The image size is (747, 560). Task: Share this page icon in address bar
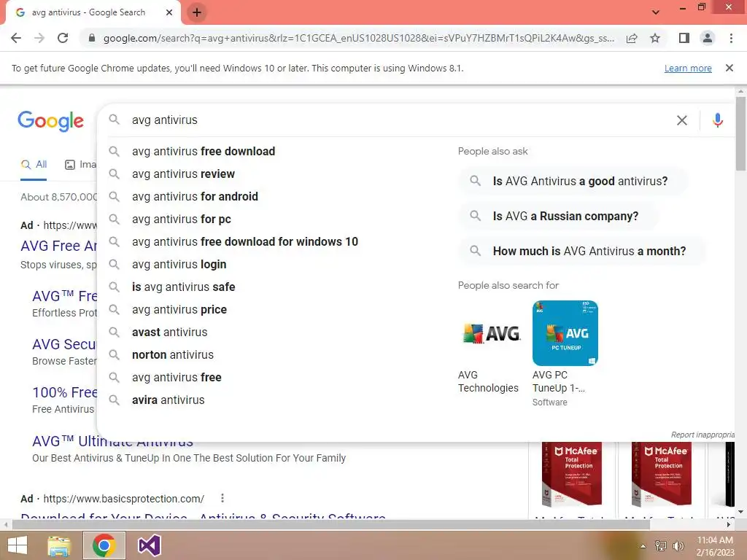coord(632,38)
